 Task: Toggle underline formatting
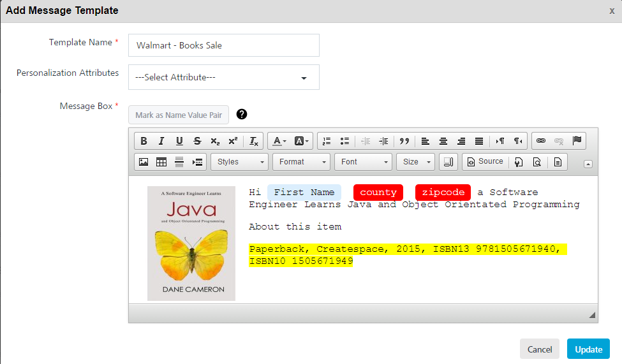[179, 141]
